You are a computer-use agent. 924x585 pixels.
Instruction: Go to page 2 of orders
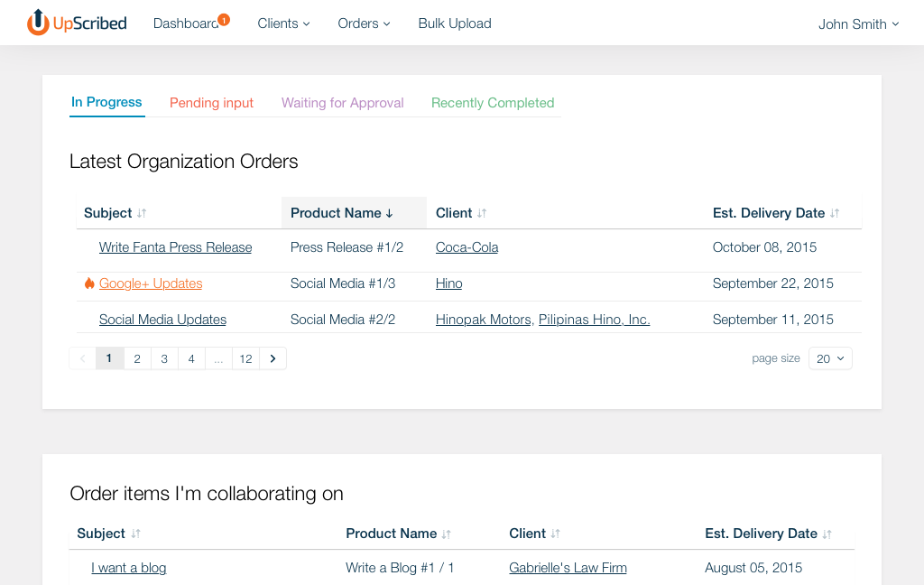pos(137,358)
